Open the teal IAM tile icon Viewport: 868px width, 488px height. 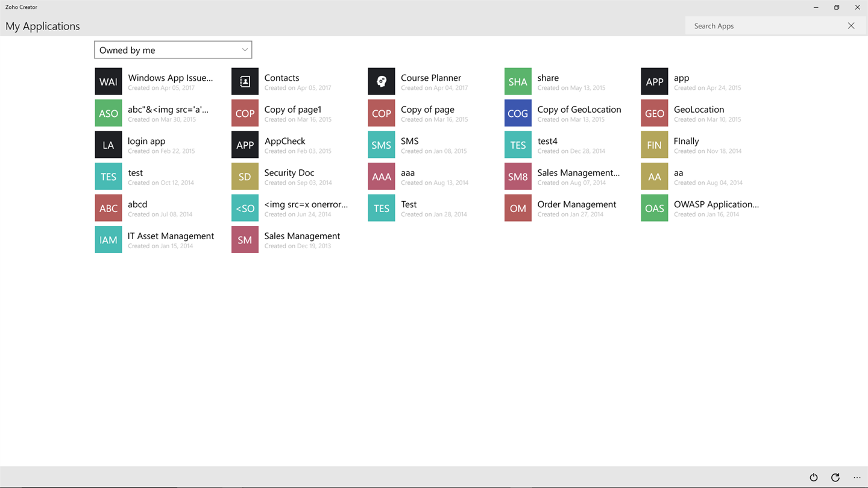tap(108, 240)
